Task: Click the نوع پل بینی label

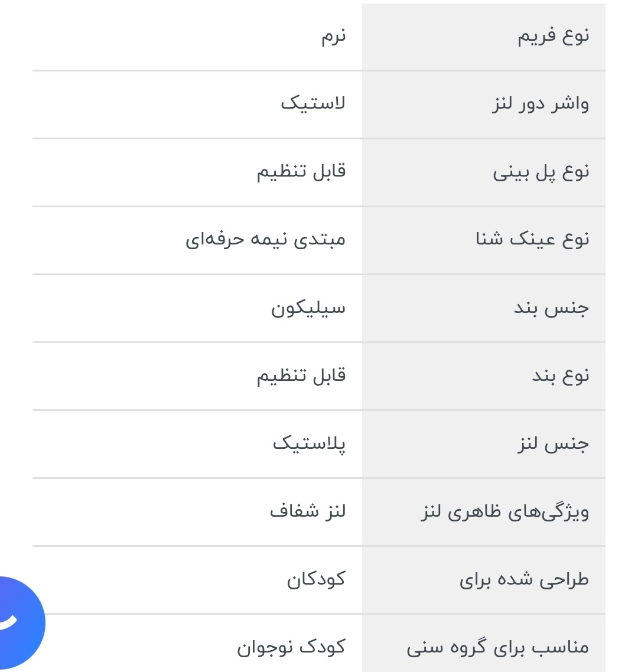Action: pos(541,172)
